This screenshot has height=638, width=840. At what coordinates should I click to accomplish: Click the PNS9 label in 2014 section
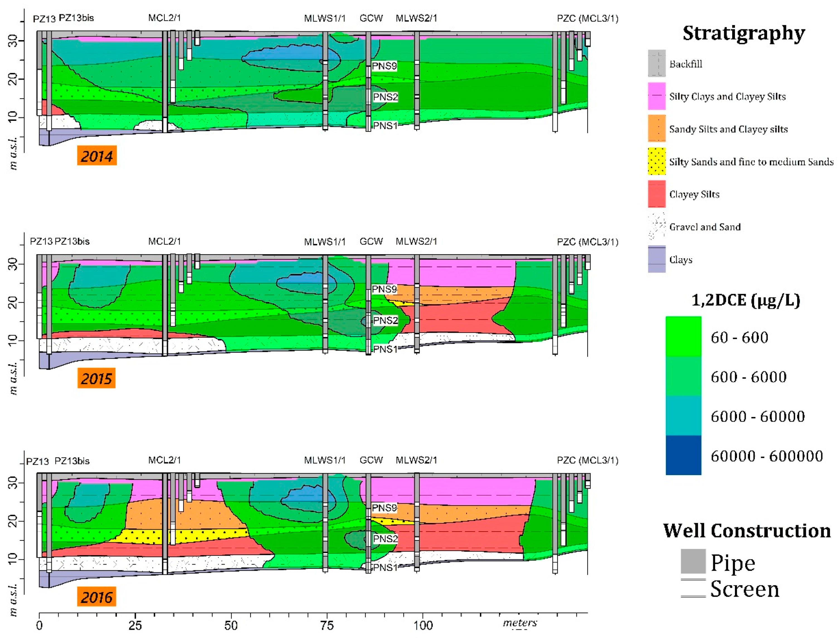coord(384,66)
